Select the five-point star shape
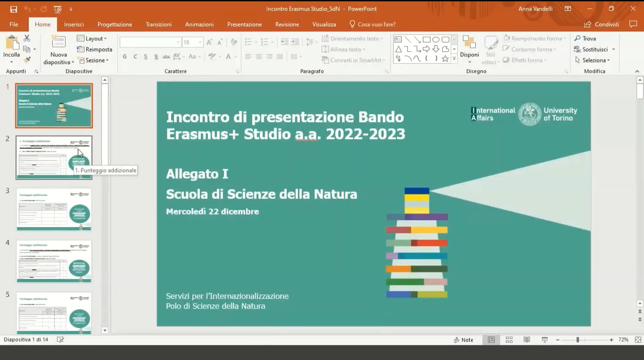644x360 pixels. pos(445,59)
